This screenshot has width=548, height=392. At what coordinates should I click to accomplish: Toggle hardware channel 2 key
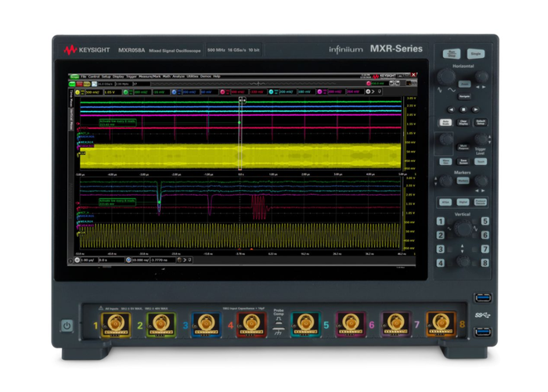440,236
